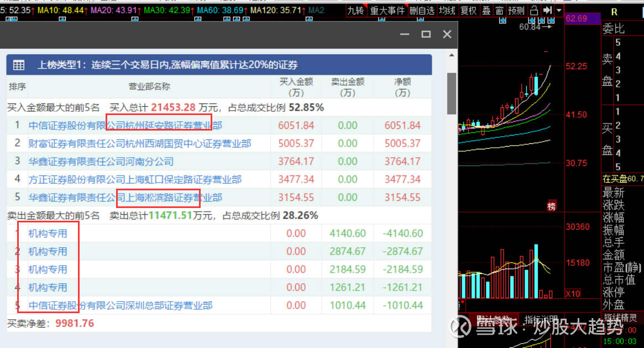Click the scroll up arrow of dialog
The height and width of the screenshot is (348, 644).
452,55
